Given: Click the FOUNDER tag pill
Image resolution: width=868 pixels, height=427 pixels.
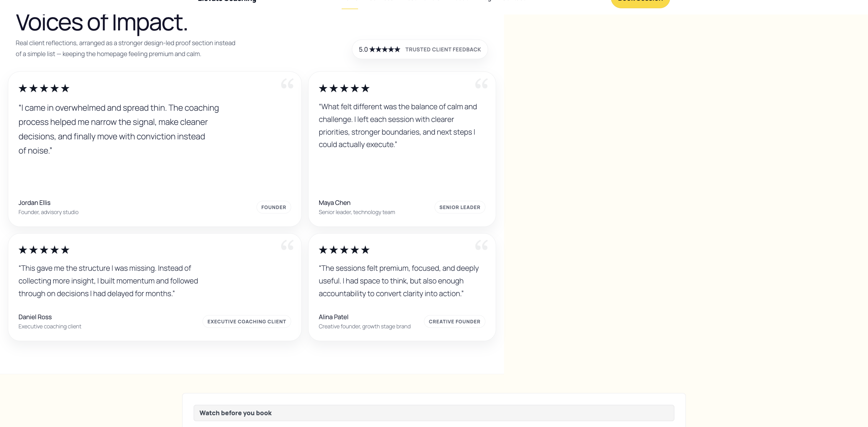Looking at the screenshot, I should 273,207.
